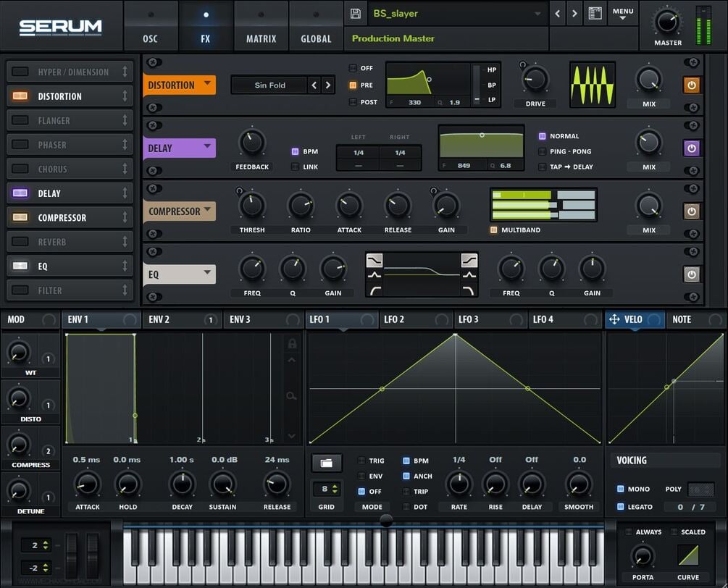This screenshot has width=728, height=588.
Task: Enable Reverb effect in rack
Action: click(20, 242)
